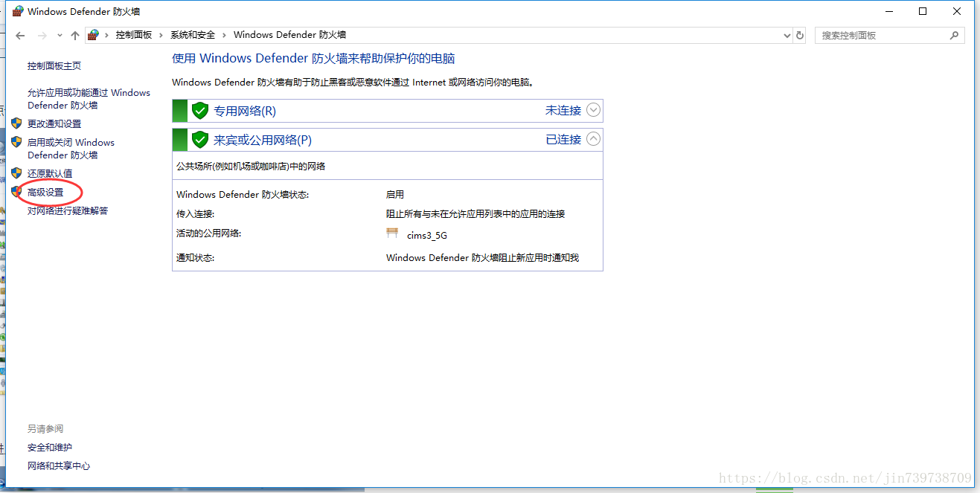The image size is (980, 493).
Task: Click the 传入连接 label
Action: (195, 214)
